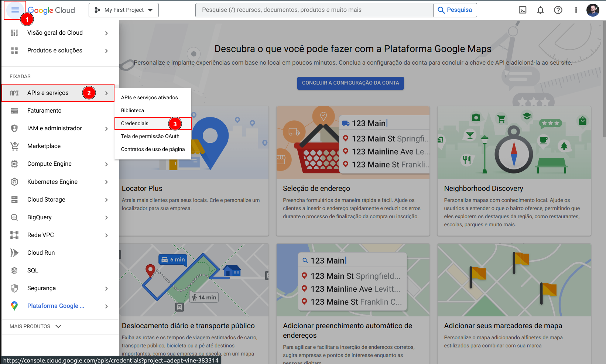Click the user account avatar
The height and width of the screenshot is (364, 606).
point(593,10)
